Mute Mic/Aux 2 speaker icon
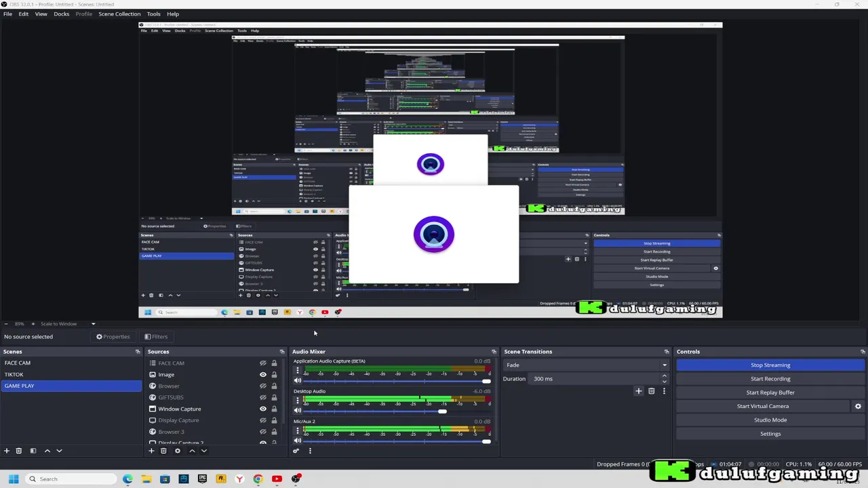Viewport: 868px width, 488px height. click(297, 441)
